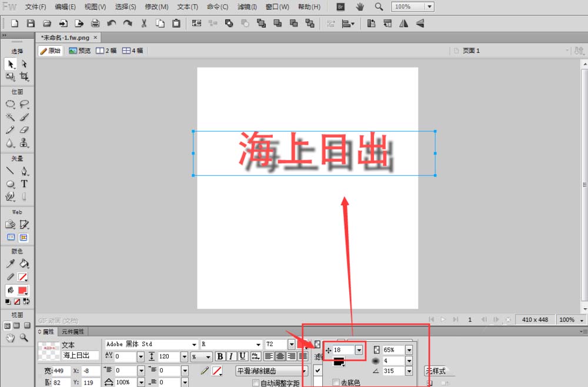Select the Text tool
Image resolution: width=588 pixels, height=387 pixels.
coord(25,184)
